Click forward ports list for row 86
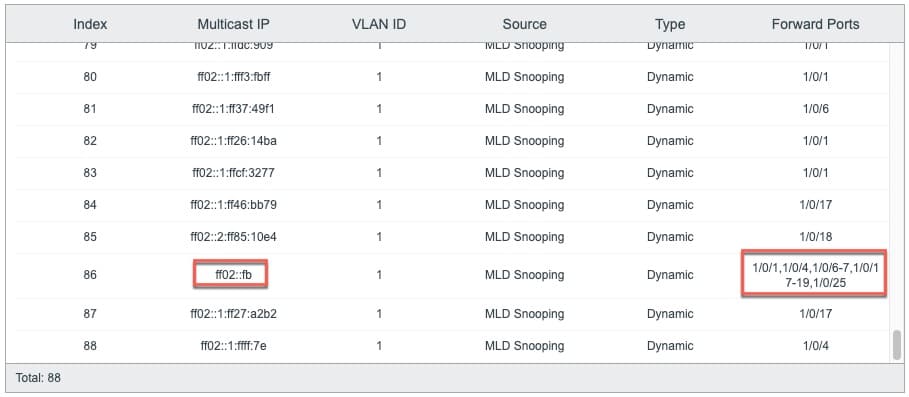The width and height of the screenshot is (909, 397). point(814,274)
